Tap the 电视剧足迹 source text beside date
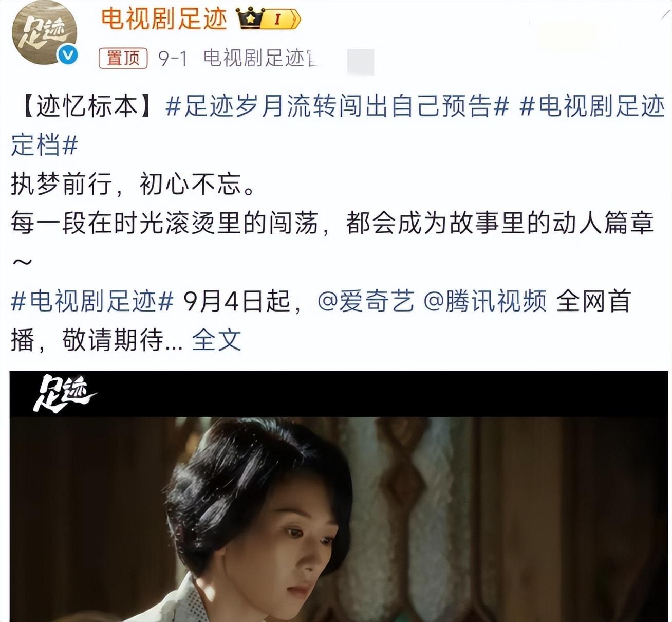 [261, 58]
